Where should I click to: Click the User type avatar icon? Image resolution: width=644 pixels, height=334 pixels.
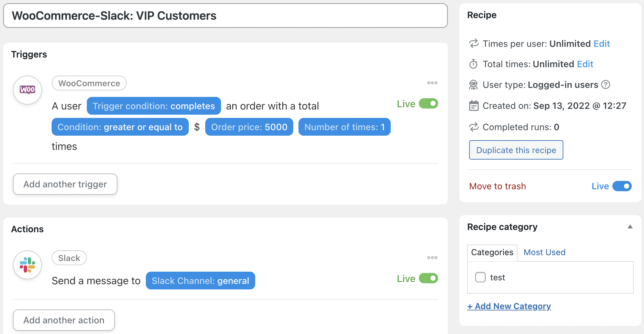click(x=474, y=85)
